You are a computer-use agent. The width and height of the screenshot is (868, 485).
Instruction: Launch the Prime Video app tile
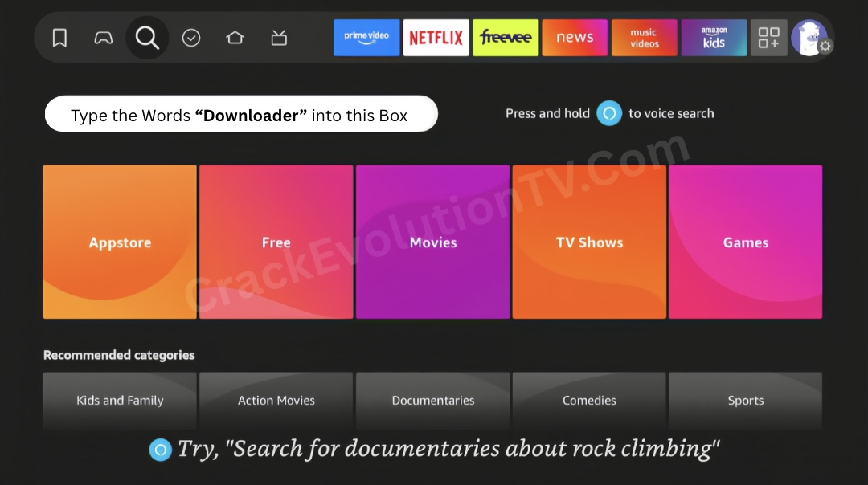366,38
